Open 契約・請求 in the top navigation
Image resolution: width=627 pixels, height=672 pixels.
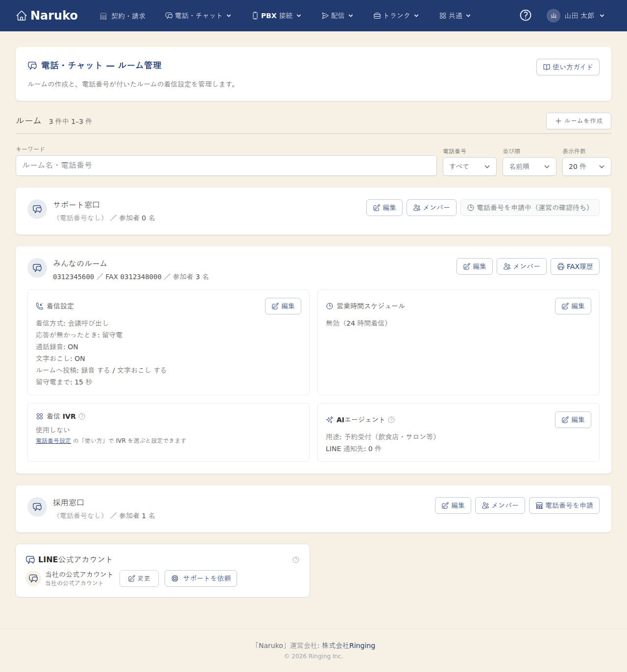click(x=122, y=16)
